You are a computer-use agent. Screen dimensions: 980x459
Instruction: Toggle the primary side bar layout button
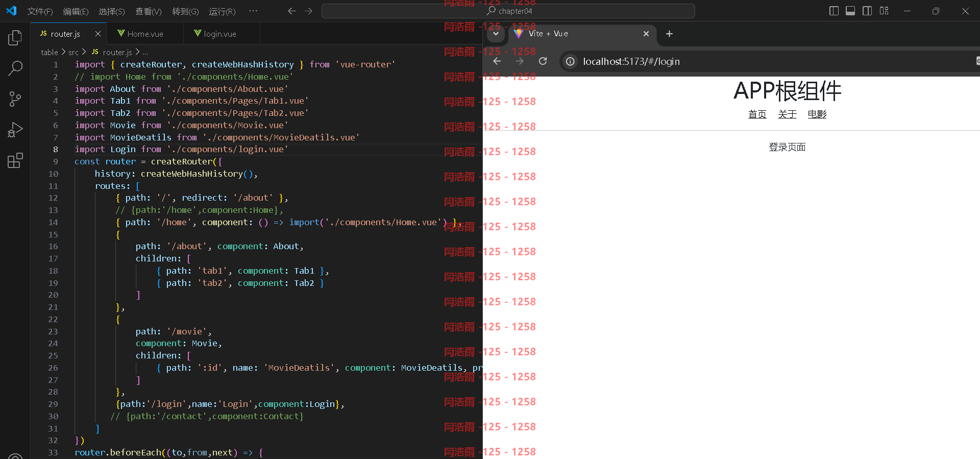834,11
